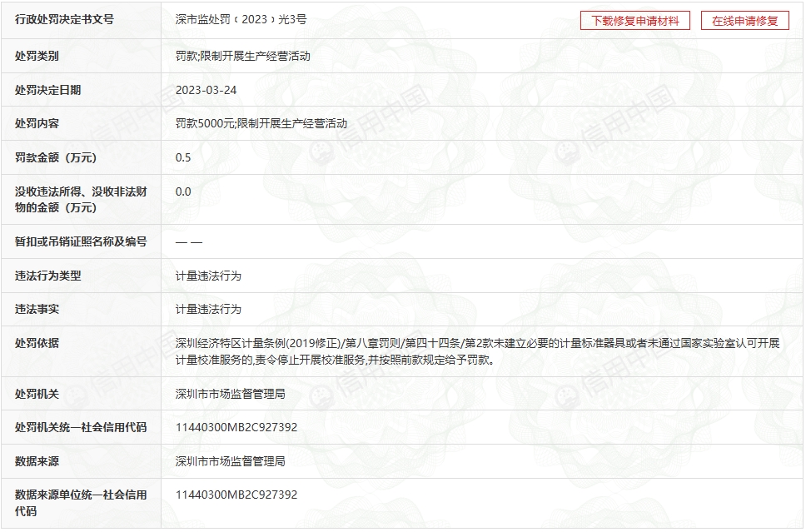Click the 处罚决定日期 row label

click(47, 90)
